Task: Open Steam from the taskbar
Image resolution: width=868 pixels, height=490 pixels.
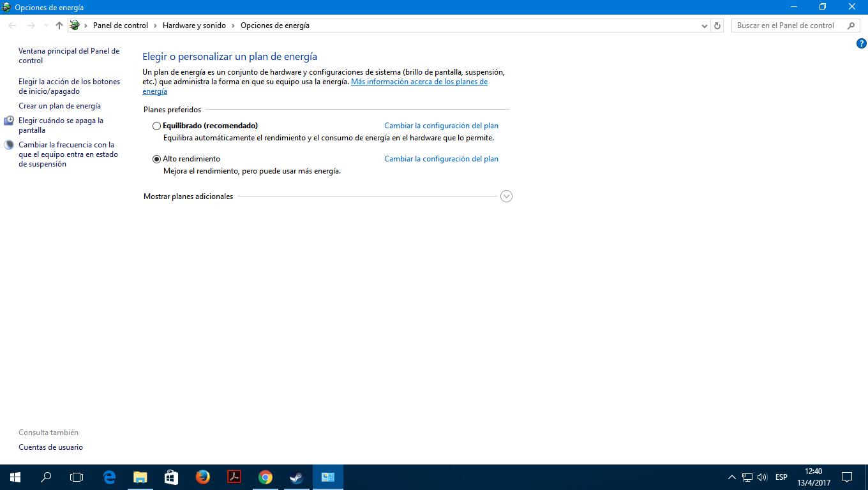Action: coord(297,477)
